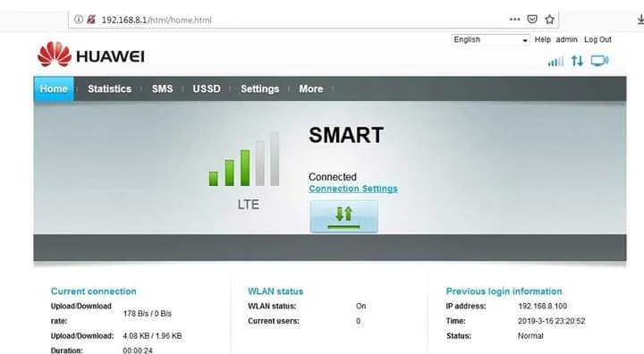Viewport: 644px width, 354px height.
Task: Click the SMART operator name
Action: pos(346,135)
